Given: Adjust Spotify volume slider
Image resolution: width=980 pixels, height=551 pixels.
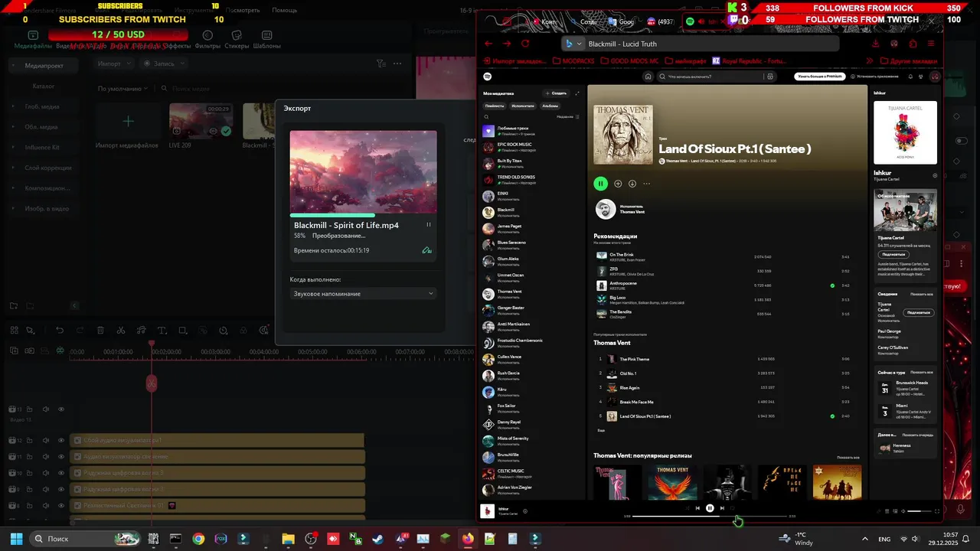Looking at the screenshot, I should coord(920,511).
